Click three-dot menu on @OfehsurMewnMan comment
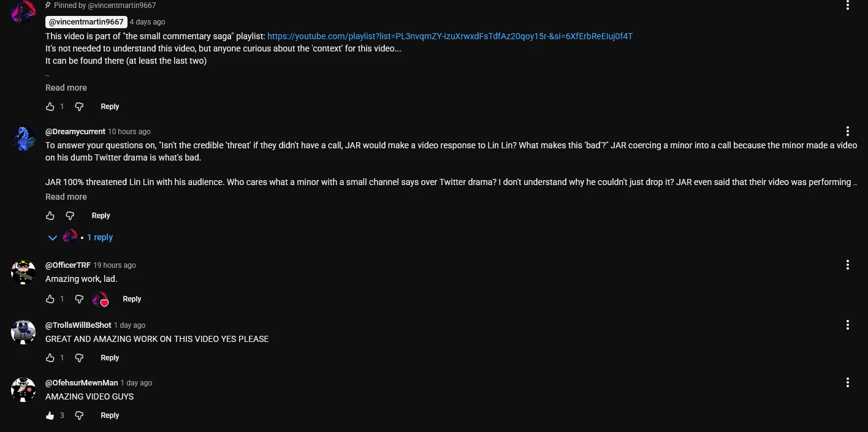This screenshot has width=868, height=432. click(x=848, y=382)
